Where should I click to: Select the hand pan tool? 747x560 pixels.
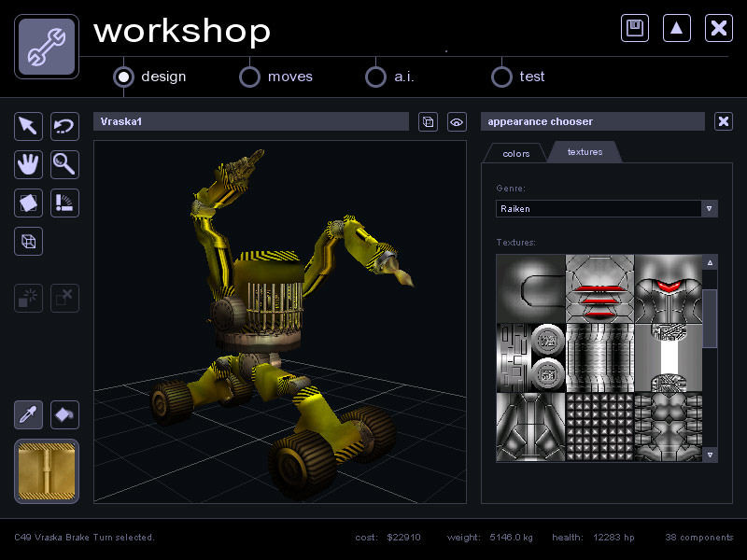28,164
